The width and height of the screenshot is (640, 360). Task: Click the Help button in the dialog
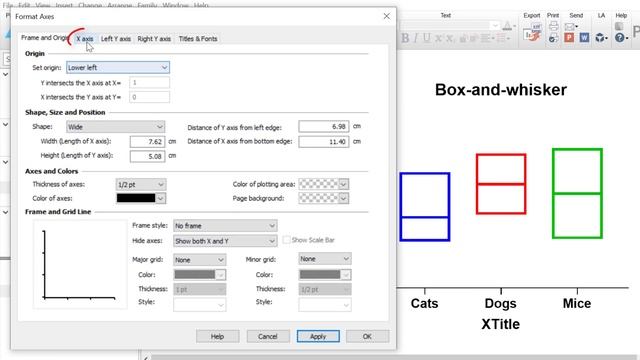click(218, 336)
